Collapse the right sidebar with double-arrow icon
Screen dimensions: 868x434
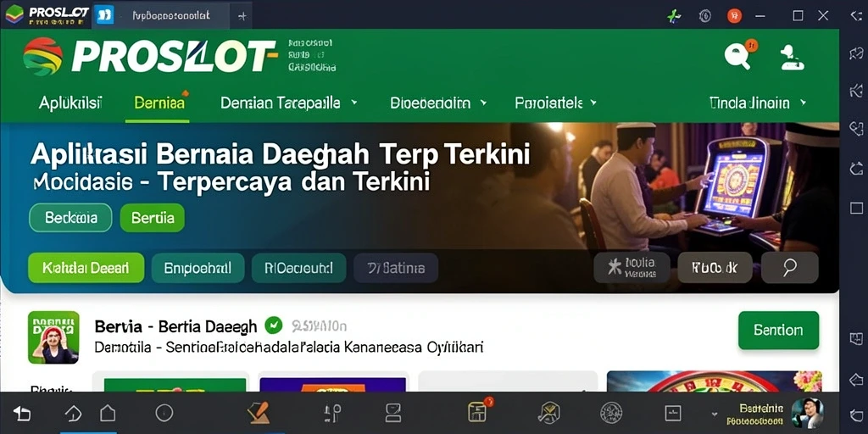point(856,15)
